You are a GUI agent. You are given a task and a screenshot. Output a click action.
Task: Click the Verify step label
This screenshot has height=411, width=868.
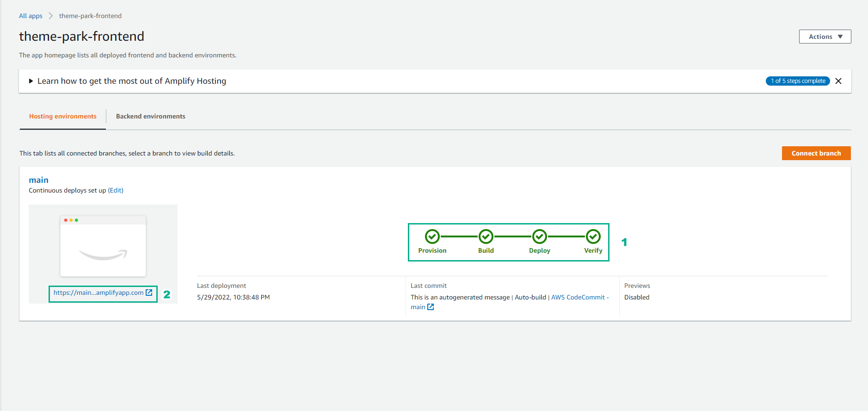(593, 250)
